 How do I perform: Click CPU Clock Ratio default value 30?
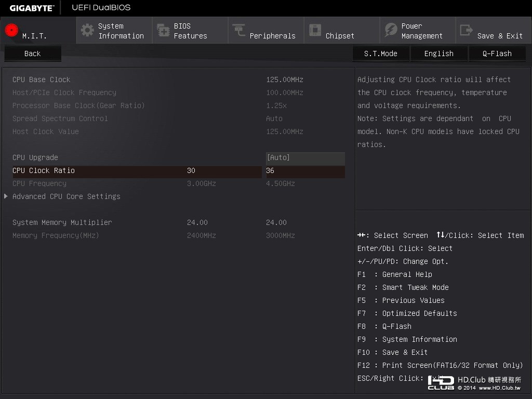191,170
